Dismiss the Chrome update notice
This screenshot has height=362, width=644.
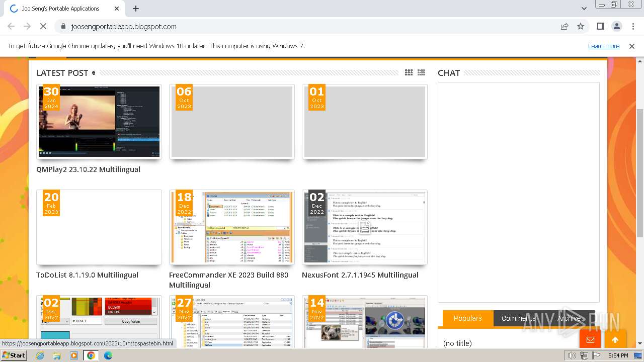point(632,46)
